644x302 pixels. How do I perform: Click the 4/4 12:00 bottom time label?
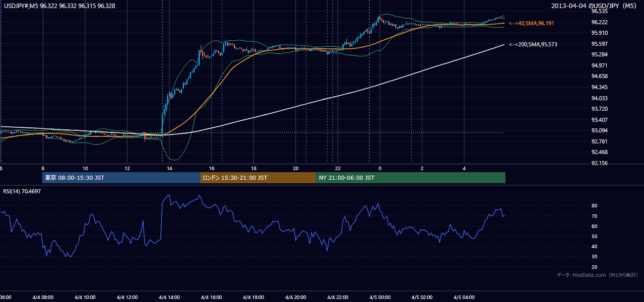tap(127, 297)
